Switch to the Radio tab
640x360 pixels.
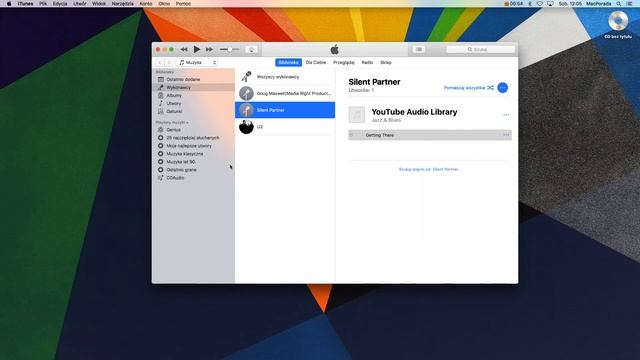(x=367, y=62)
